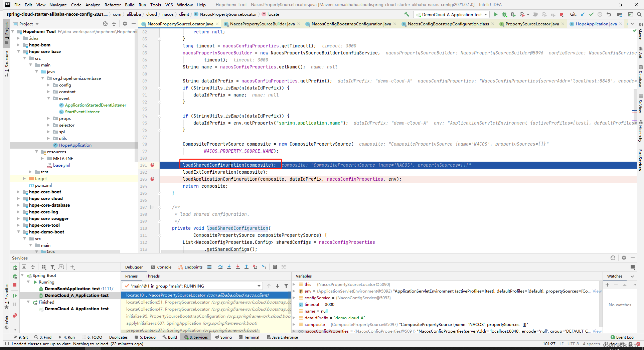Expand hope-core-boot module node
Screen dimensions: 644x350
[18, 192]
